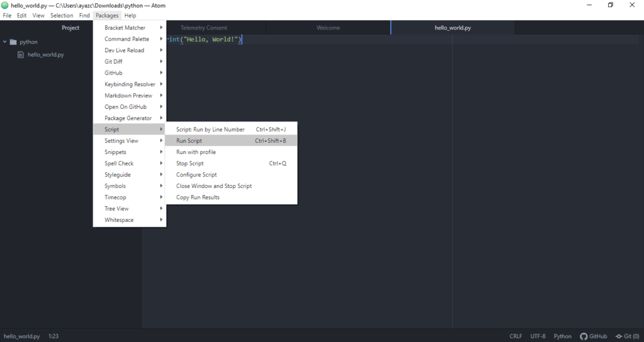Select Script in the Packages menu
The image size is (644, 342).
point(130,130)
